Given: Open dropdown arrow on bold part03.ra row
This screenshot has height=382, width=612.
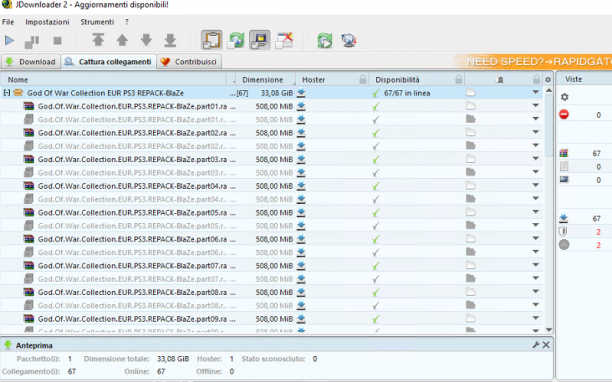Looking at the screenshot, I should click(x=536, y=159).
